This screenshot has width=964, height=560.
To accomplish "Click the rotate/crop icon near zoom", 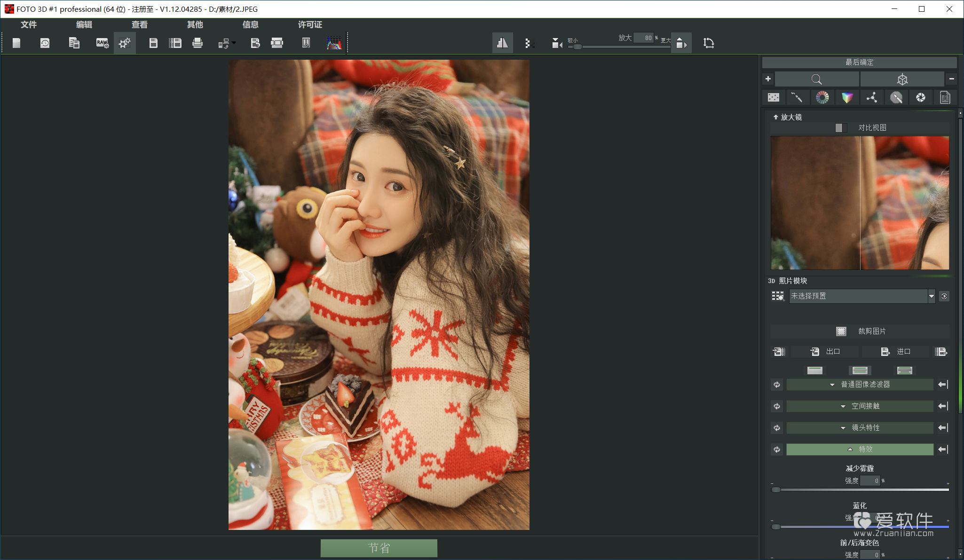I will (x=708, y=43).
